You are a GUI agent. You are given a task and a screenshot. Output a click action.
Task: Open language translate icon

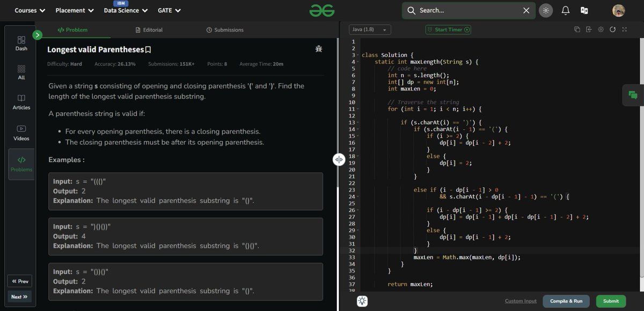[x=584, y=10]
